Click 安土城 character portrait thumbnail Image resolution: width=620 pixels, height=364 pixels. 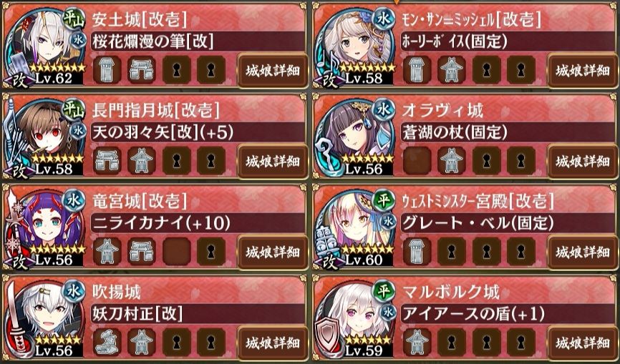(46, 46)
